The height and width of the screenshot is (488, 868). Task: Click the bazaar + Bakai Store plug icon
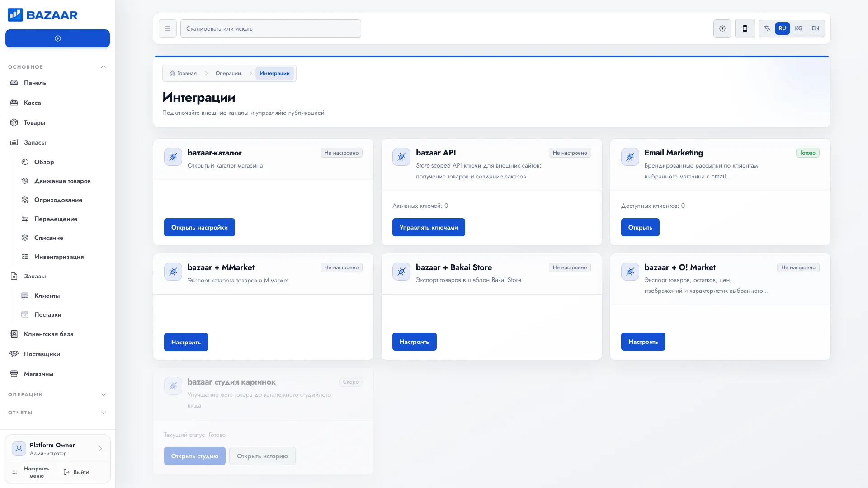pos(401,272)
